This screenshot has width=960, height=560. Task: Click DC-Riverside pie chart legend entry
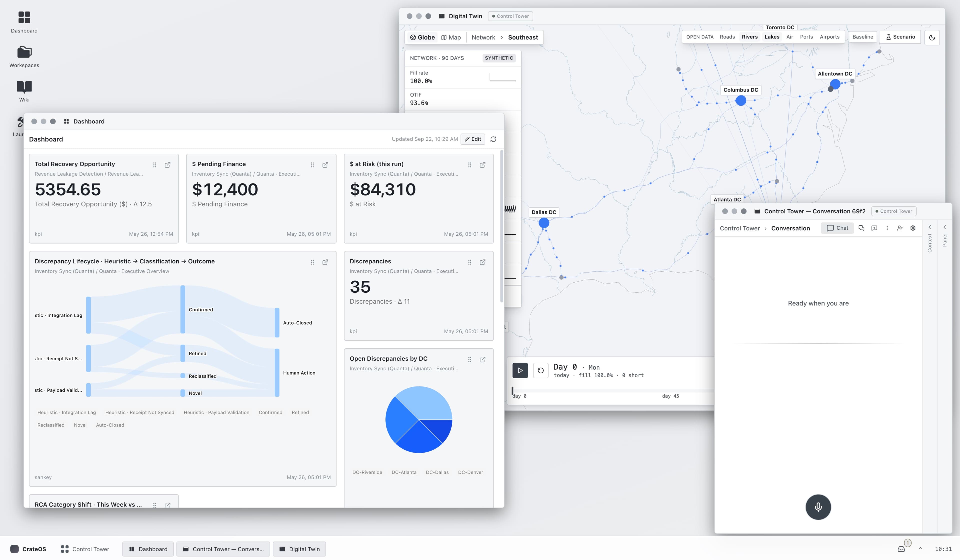(x=367, y=473)
